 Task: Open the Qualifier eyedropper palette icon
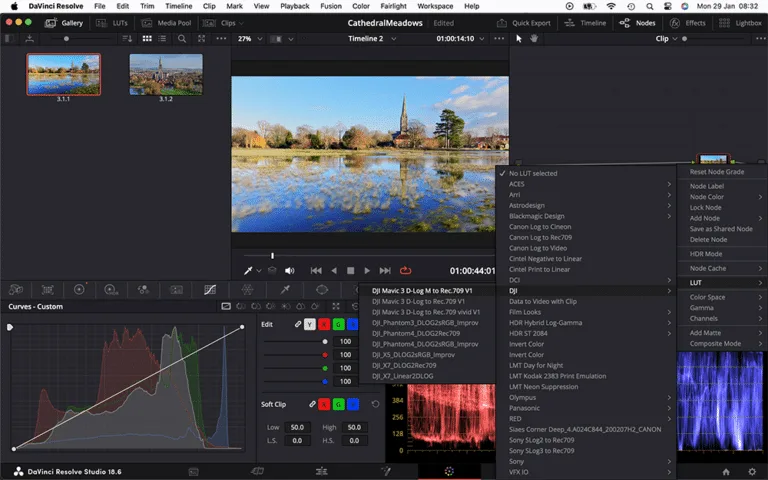(285, 290)
